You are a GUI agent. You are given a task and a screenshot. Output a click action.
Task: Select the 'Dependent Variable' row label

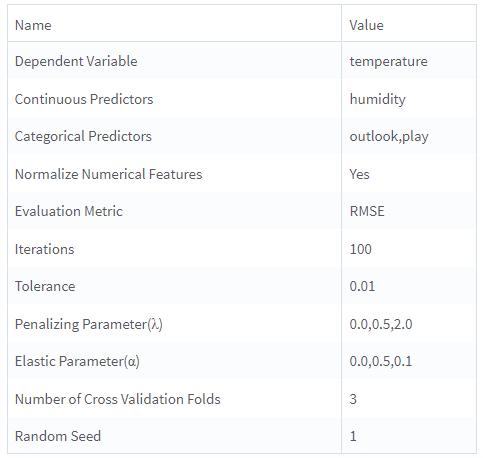pyautogui.click(x=76, y=61)
